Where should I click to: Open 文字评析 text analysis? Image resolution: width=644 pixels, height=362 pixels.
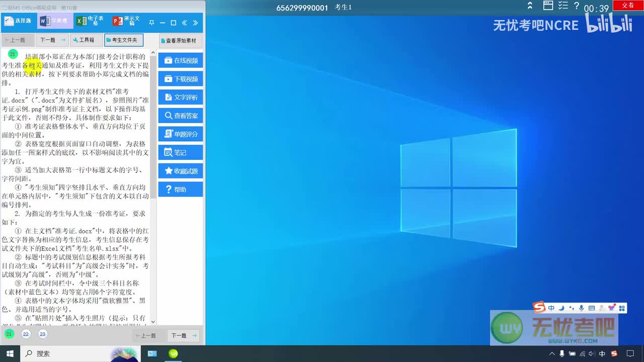tap(181, 97)
